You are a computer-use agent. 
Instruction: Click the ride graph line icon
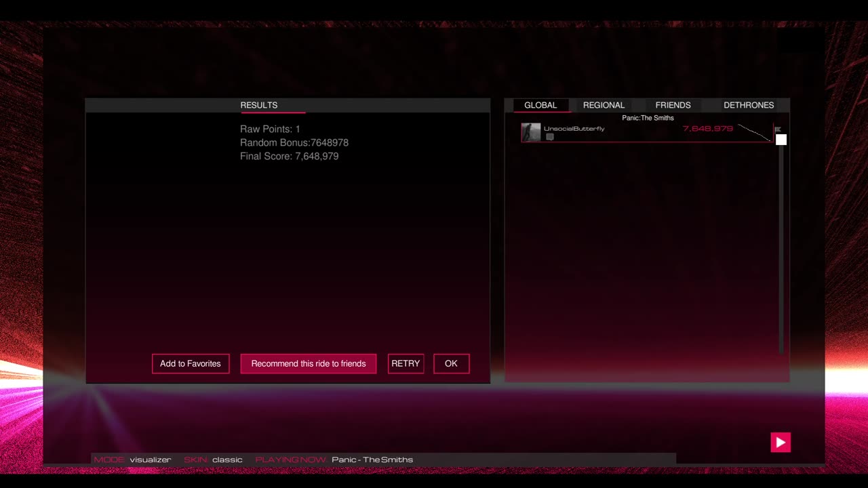(x=755, y=132)
